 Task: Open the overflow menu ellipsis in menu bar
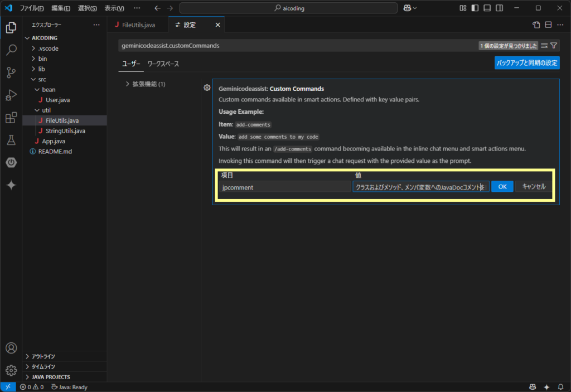pyautogui.click(x=137, y=8)
